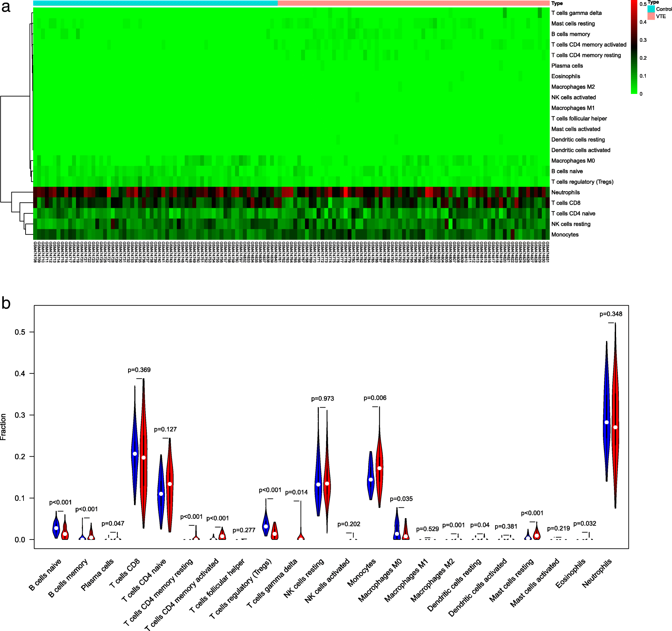Image resolution: width=672 pixels, height=631 pixels.
Task: Click heatmap row label 'T cells CD4 memory resting'
Action: [x=586, y=55]
